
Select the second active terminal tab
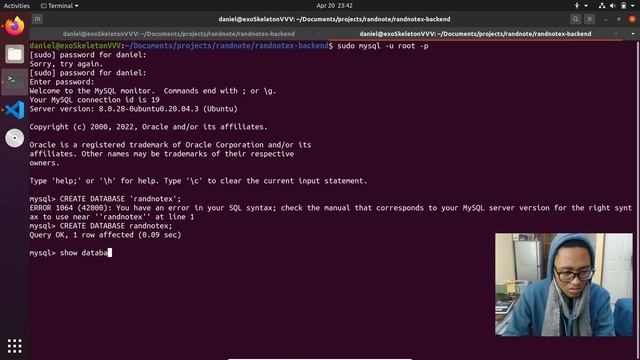pos(475,34)
